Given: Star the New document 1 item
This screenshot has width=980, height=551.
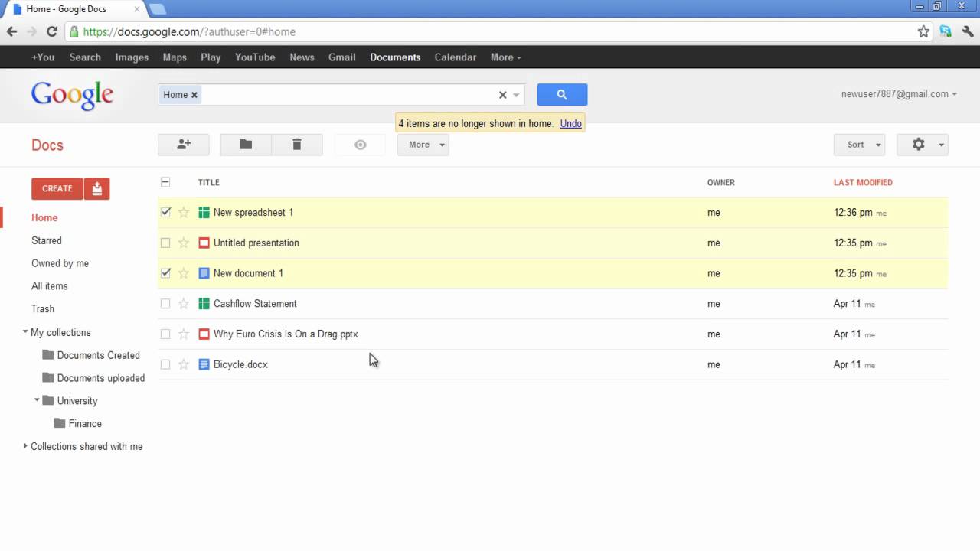Looking at the screenshot, I should [x=184, y=273].
